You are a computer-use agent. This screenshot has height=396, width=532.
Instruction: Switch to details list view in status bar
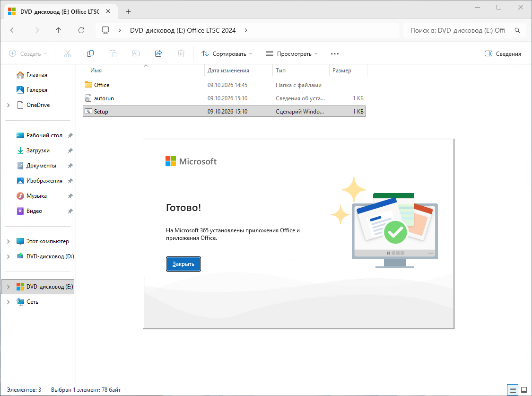click(x=513, y=390)
